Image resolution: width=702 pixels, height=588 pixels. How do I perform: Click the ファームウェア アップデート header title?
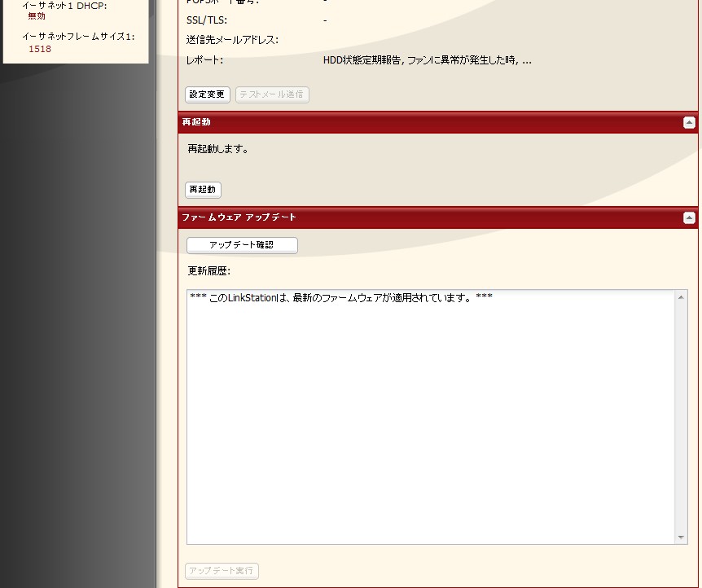[x=239, y=217]
